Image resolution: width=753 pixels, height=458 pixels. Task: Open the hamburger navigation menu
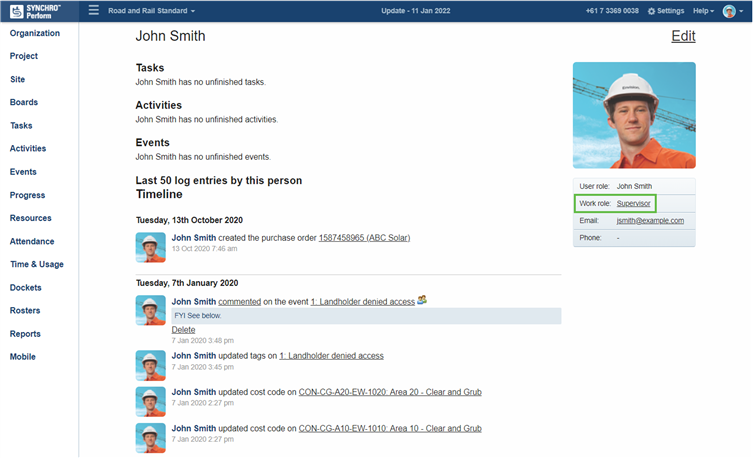click(94, 10)
